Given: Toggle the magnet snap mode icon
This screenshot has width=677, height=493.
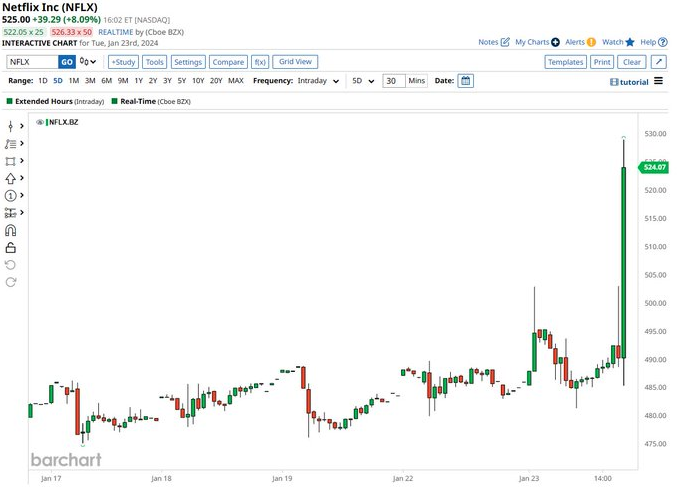Looking at the screenshot, I should [11, 230].
